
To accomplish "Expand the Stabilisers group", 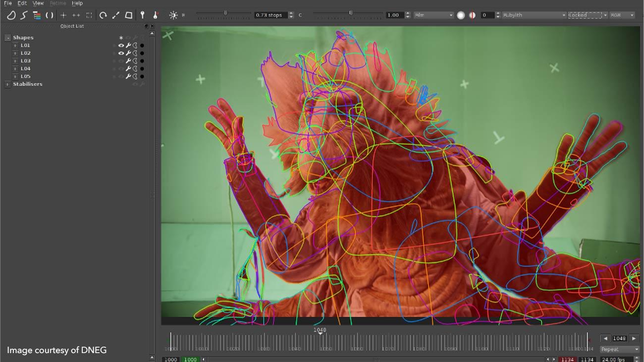I will (x=7, y=84).
